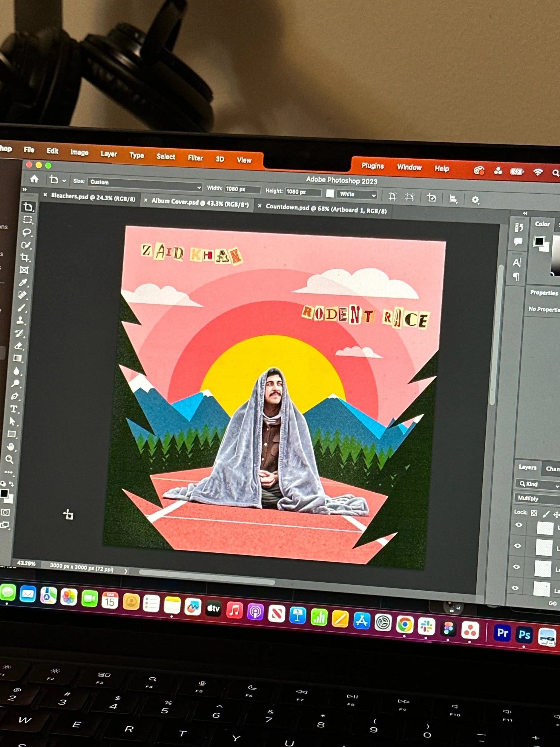Open the Multiply blend mode dropdown
The image size is (560, 747).
coord(537,499)
